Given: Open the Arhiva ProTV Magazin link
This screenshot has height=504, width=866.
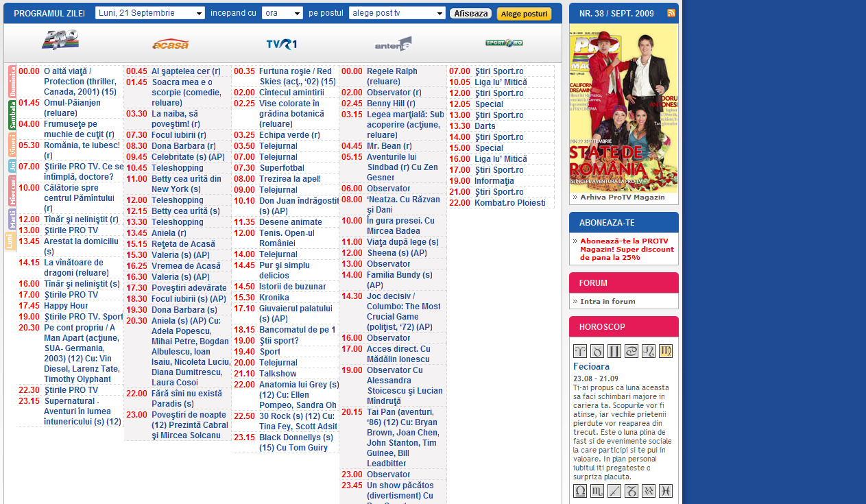Looking at the screenshot, I should [623, 197].
